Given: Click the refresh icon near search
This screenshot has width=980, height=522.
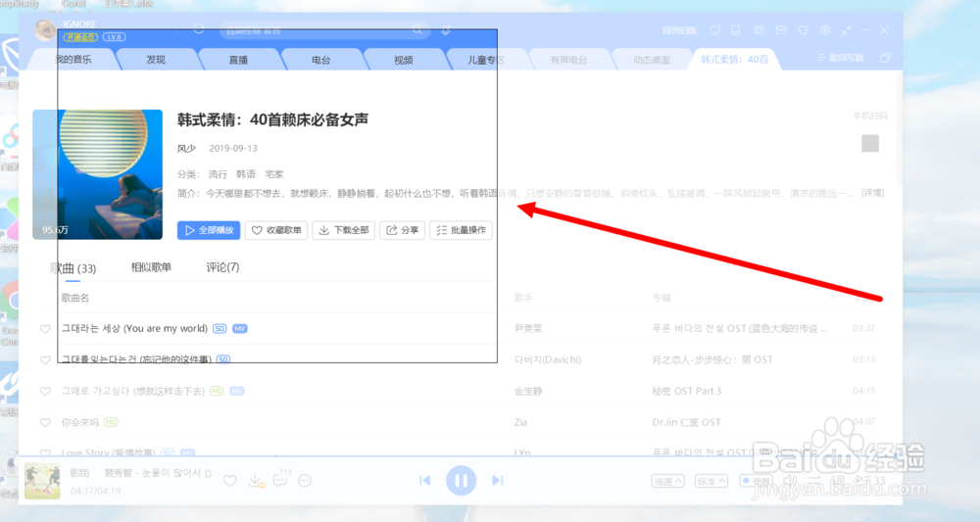Looking at the screenshot, I should click(x=199, y=29).
